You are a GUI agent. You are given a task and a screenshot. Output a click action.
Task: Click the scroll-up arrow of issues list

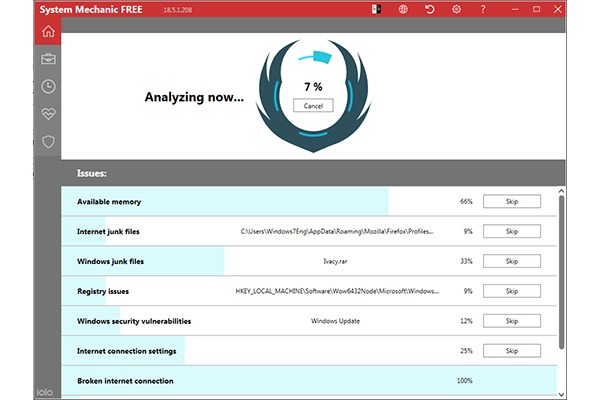[x=561, y=191]
